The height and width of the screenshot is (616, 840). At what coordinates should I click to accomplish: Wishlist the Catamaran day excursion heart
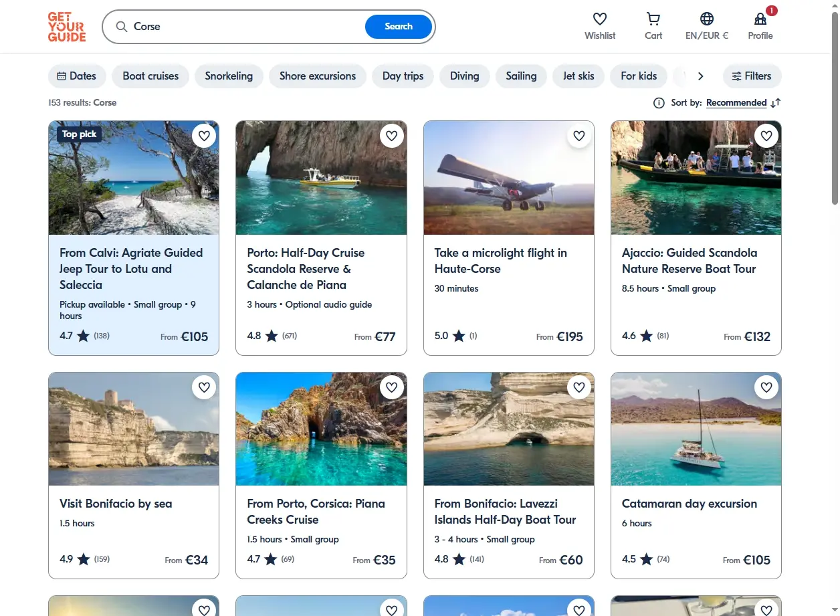[766, 387]
